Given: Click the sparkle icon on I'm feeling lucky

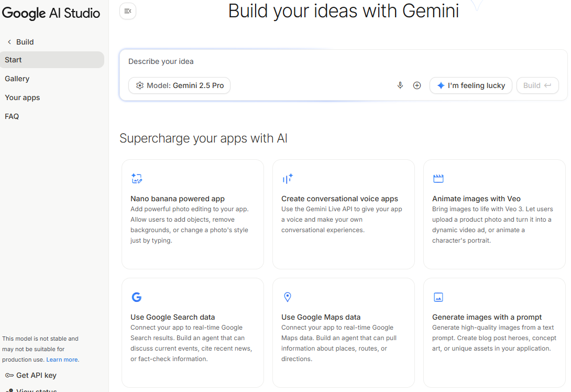Looking at the screenshot, I should coord(441,85).
